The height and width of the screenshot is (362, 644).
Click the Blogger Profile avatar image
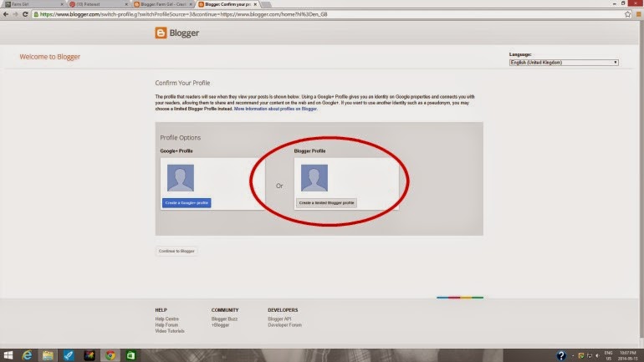(x=314, y=178)
